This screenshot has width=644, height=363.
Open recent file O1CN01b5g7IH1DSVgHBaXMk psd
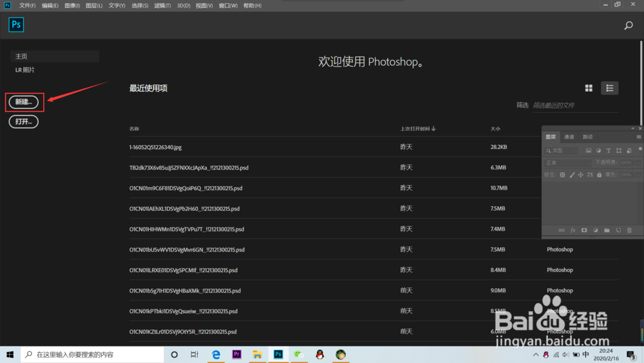pyautogui.click(x=185, y=291)
